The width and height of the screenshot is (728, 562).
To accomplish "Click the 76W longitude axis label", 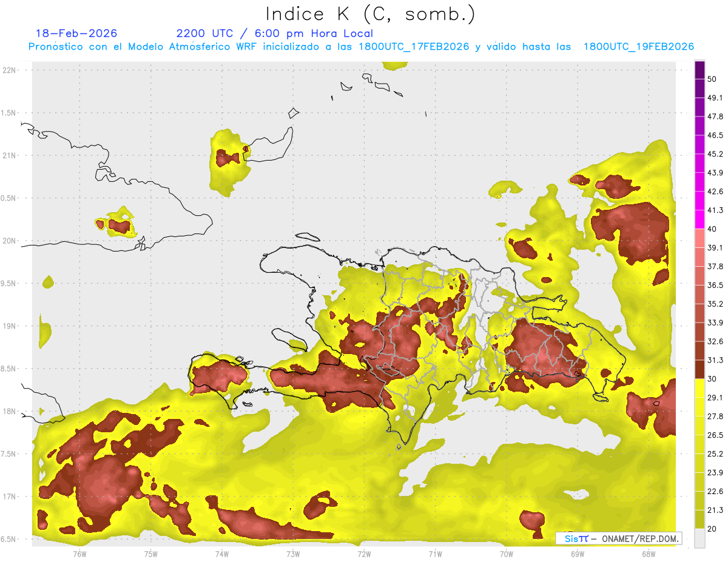I will [79, 554].
